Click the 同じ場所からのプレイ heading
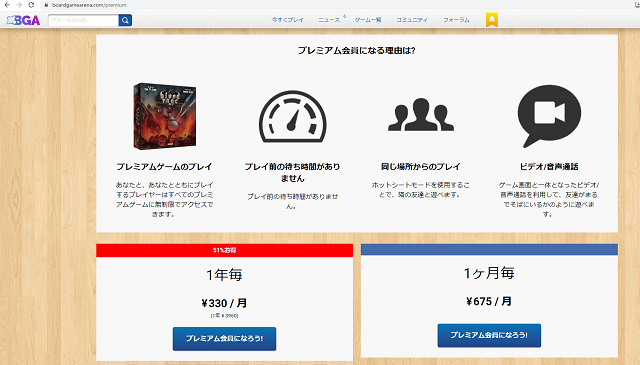Screen dimensions: 640x365 click(x=421, y=167)
